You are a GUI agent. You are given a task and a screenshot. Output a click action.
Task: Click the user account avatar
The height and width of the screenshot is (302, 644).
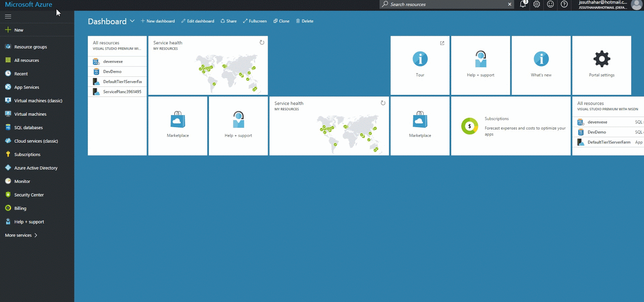pyautogui.click(x=636, y=4)
